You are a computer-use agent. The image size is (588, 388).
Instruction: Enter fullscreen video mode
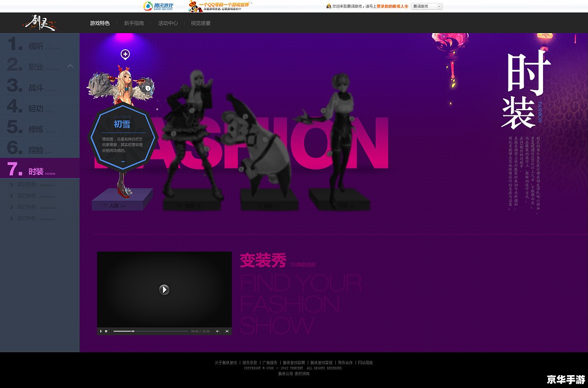[227, 331]
